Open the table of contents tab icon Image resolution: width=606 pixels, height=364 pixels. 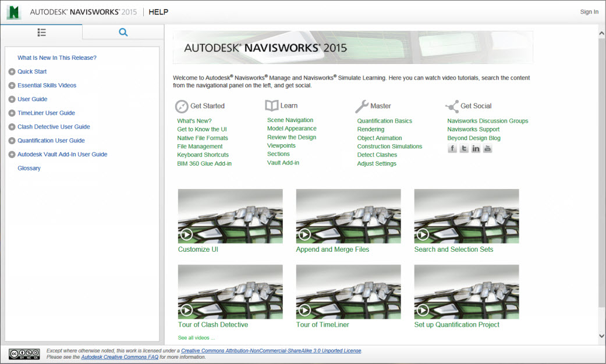(41, 33)
